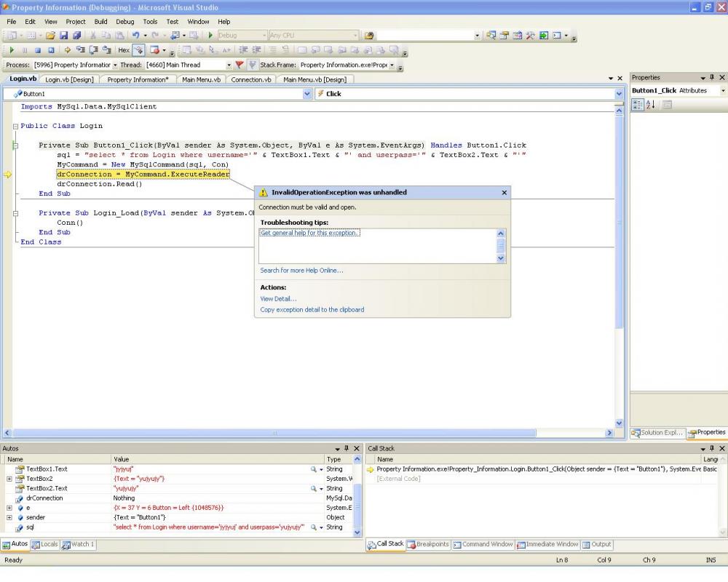Click 'Get general help for this exception' link
The height and width of the screenshot is (582, 728).
309,233
